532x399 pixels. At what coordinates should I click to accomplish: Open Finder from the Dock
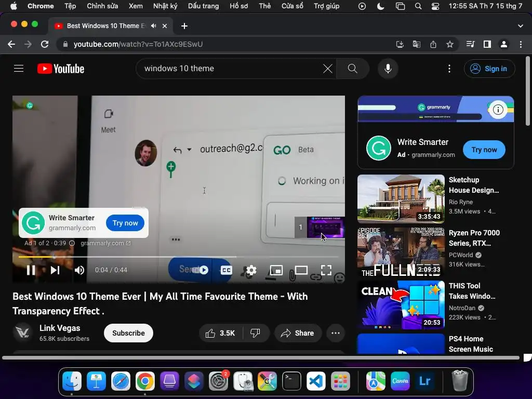pos(72,381)
